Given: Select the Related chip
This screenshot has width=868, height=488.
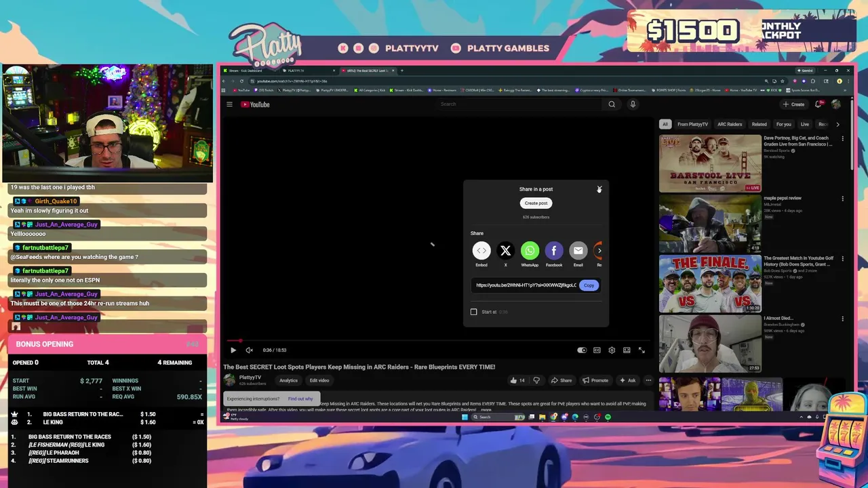Looking at the screenshot, I should [759, 124].
